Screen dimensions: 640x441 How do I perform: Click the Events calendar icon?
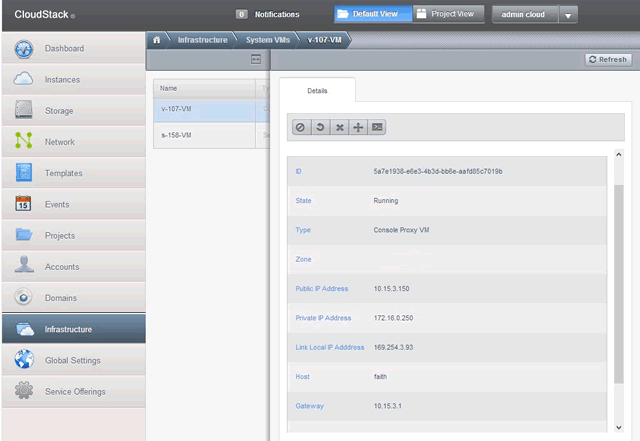(x=23, y=203)
